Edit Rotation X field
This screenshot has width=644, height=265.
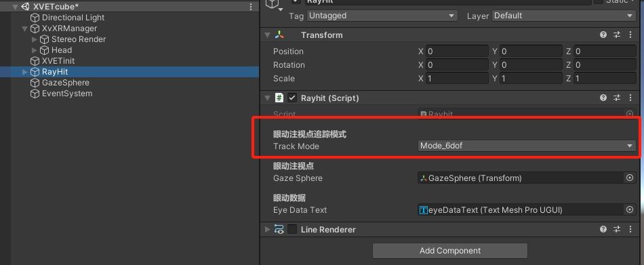[457, 65]
